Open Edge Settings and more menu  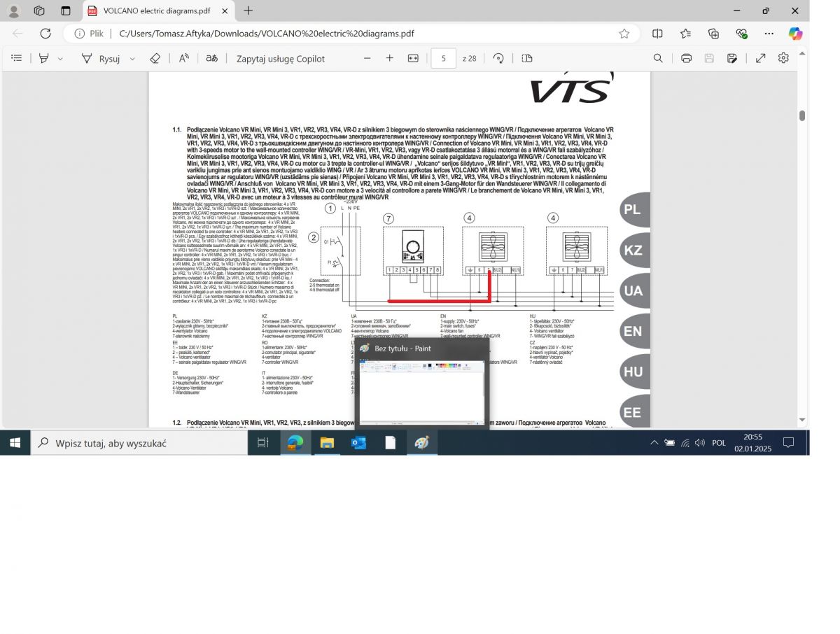(x=769, y=34)
